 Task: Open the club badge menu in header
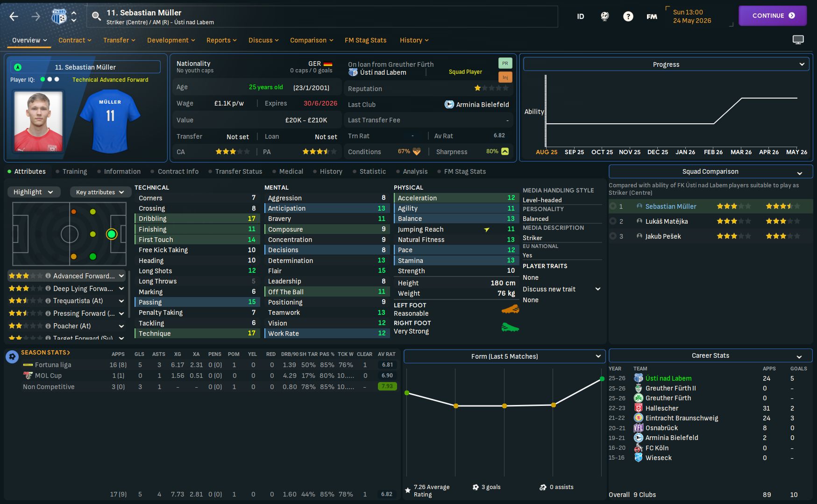pos(59,17)
